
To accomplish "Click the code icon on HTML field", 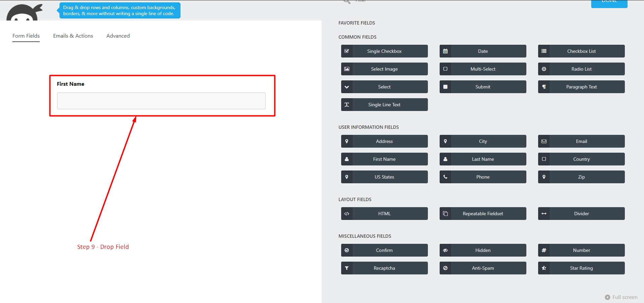I will pyautogui.click(x=347, y=214).
